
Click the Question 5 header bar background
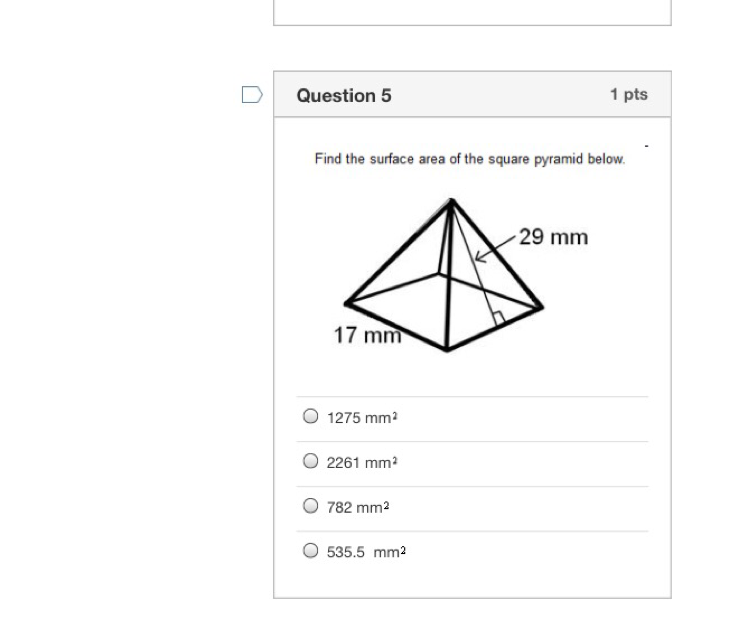472,94
